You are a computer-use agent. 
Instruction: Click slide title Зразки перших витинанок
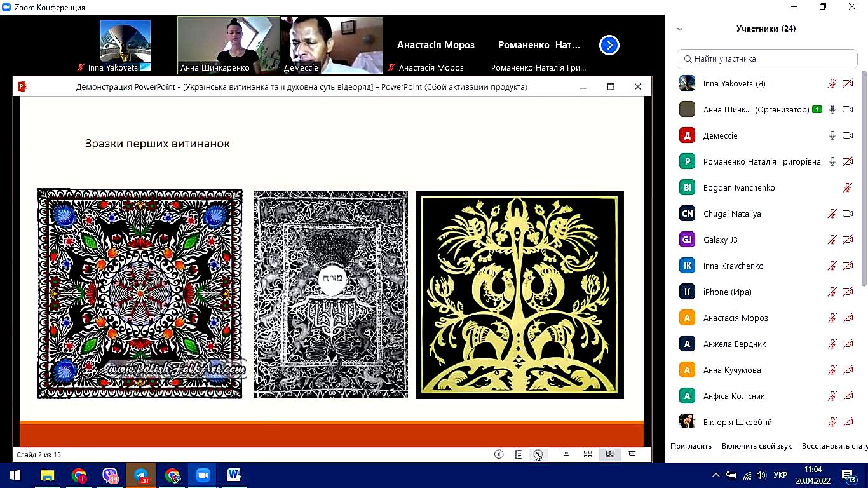tap(158, 144)
